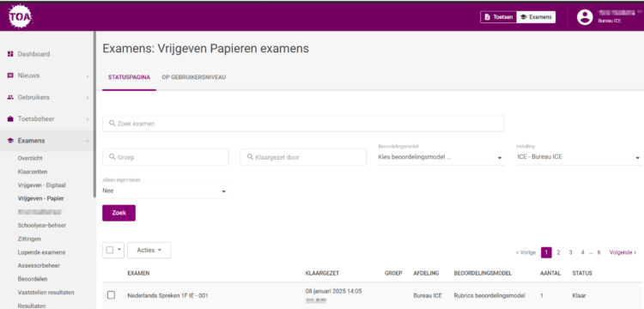Click the TOA logo in header
Image resolution: width=644 pixels, height=309 pixels.
click(x=20, y=17)
